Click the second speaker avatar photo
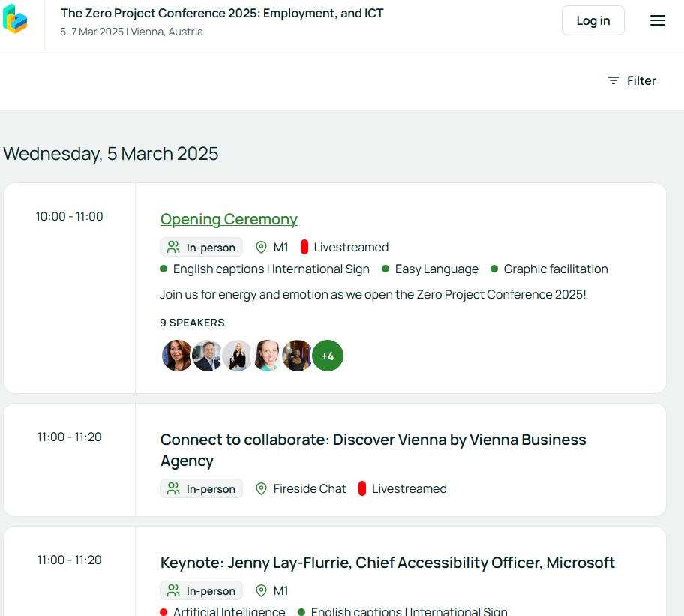Image resolution: width=684 pixels, height=616 pixels. [207, 356]
